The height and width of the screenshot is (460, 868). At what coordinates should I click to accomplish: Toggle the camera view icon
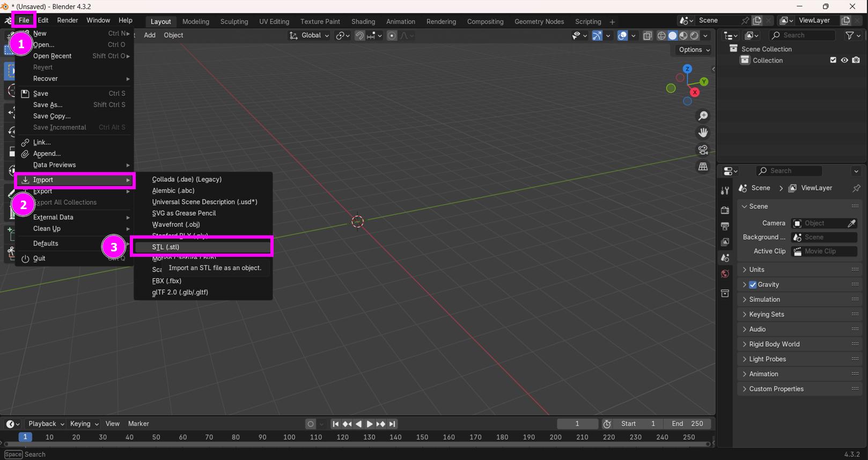click(703, 150)
